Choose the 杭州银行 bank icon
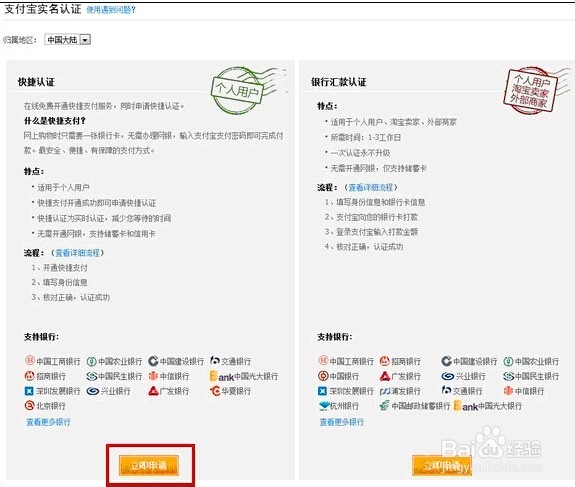Screen dimensions: 575x487 [x=325, y=406]
